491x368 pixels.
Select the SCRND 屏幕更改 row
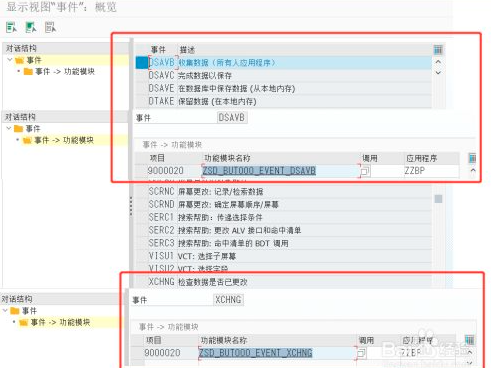[284, 204]
